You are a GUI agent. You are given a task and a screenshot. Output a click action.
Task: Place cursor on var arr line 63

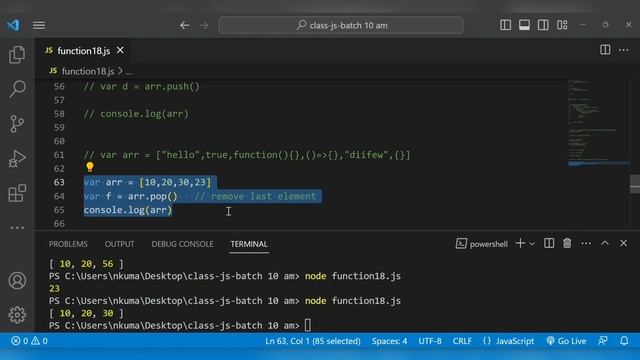(x=147, y=182)
